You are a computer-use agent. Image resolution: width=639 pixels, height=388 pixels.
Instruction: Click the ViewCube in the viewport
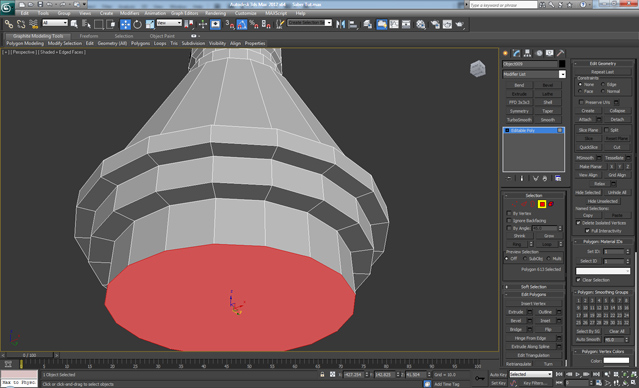[478, 68]
